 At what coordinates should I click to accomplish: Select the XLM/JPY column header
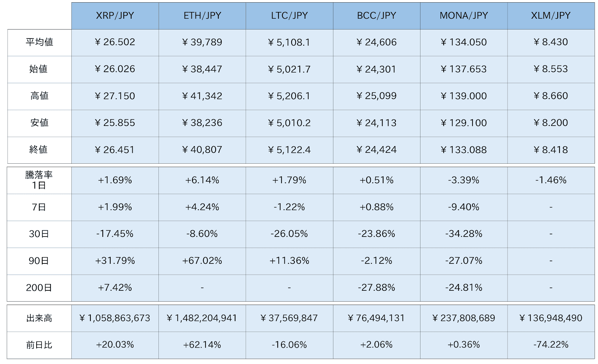point(551,16)
